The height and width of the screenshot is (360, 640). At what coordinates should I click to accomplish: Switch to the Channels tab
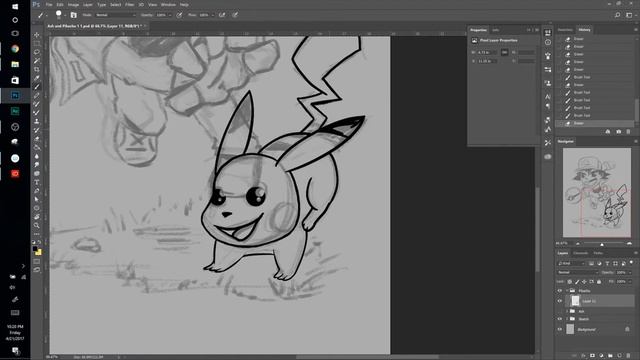580,253
